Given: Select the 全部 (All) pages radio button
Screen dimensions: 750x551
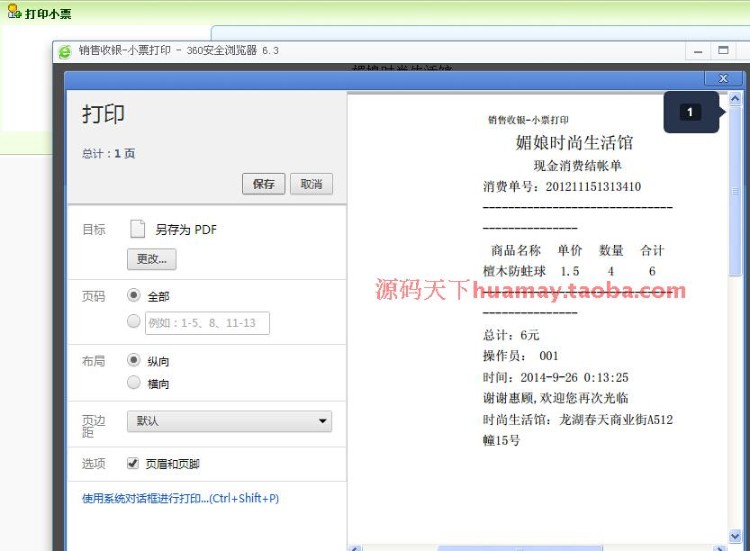Looking at the screenshot, I should [x=134, y=295].
